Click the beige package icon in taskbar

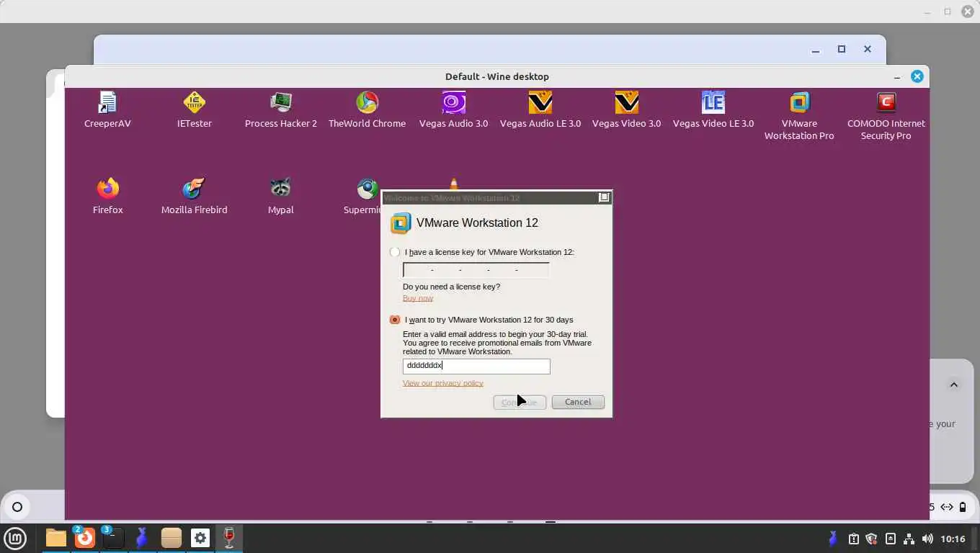click(x=171, y=538)
